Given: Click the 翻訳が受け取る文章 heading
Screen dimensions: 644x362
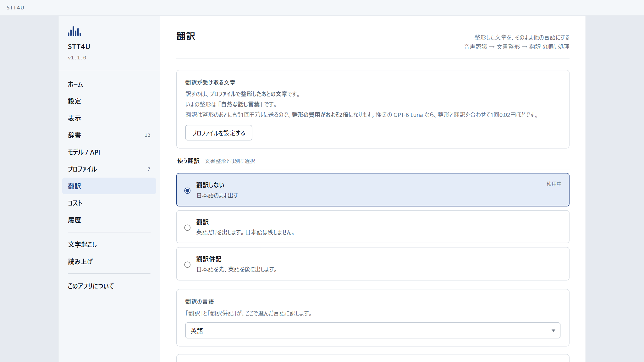Looking at the screenshot, I should (x=210, y=82).
